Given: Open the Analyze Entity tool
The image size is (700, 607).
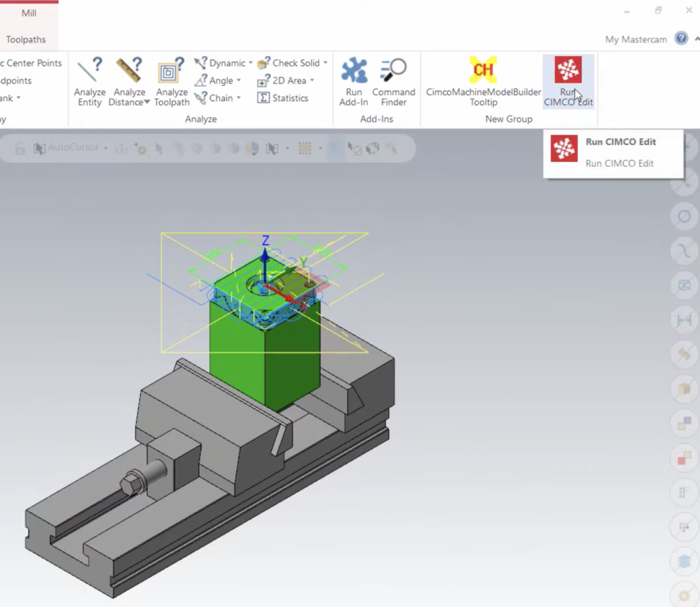Looking at the screenshot, I should (x=90, y=81).
